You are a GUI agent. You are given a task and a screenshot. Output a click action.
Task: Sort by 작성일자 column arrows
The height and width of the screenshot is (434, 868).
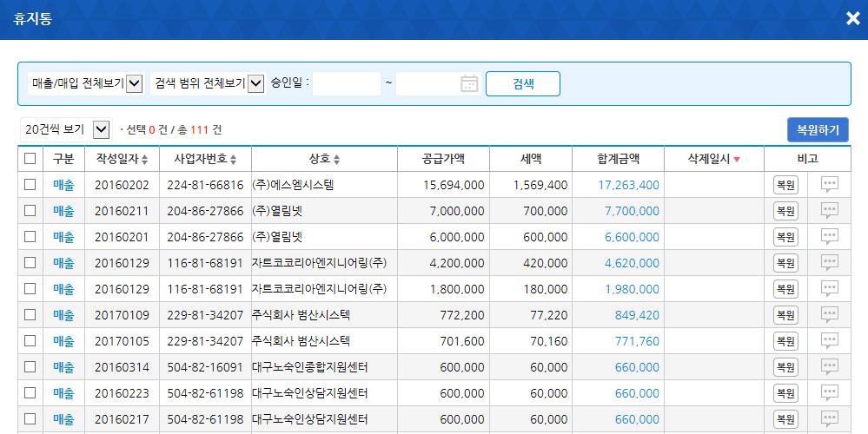coord(145,160)
